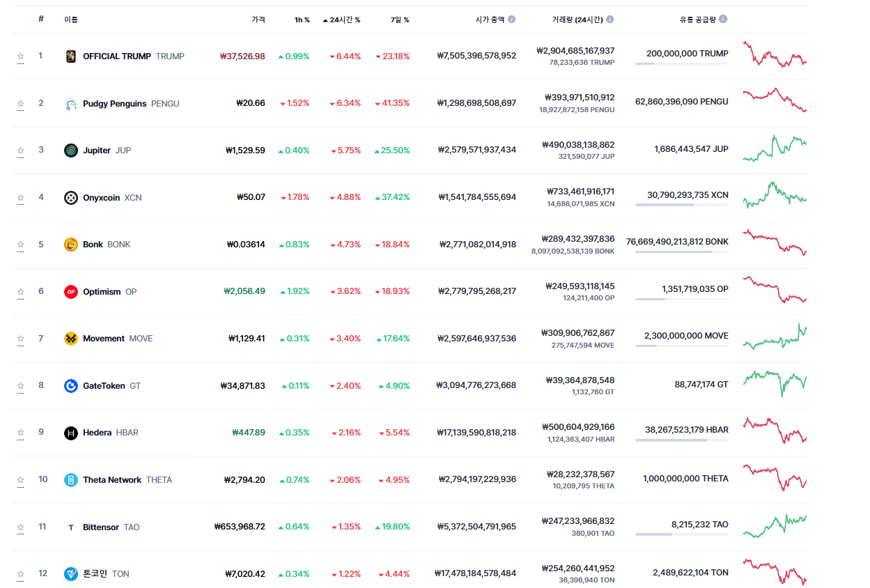Image resolution: width=870 pixels, height=588 pixels.
Task: Star the Movement row
Action: pos(21,339)
